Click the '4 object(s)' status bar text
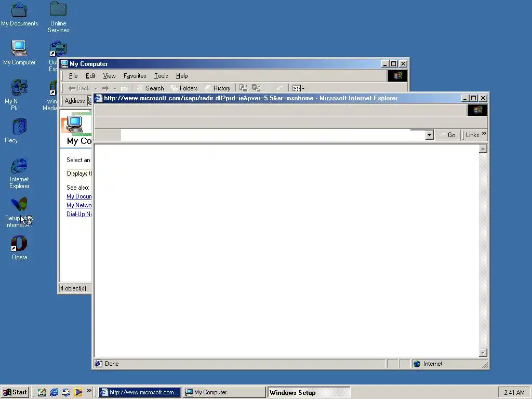The height and width of the screenshot is (399, 532). pyautogui.click(x=73, y=288)
